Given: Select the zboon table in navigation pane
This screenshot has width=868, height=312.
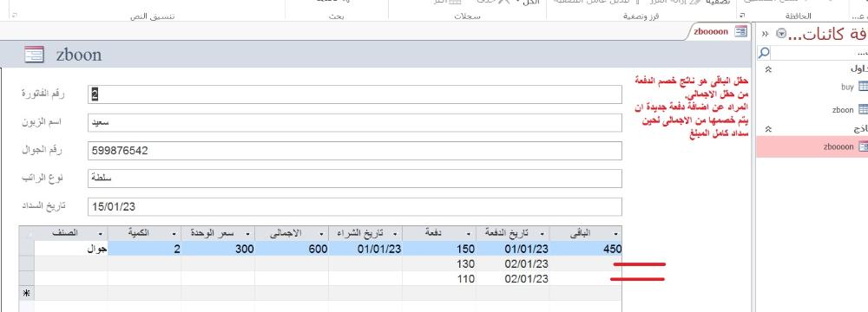Looking at the screenshot, I should [812, 109].
